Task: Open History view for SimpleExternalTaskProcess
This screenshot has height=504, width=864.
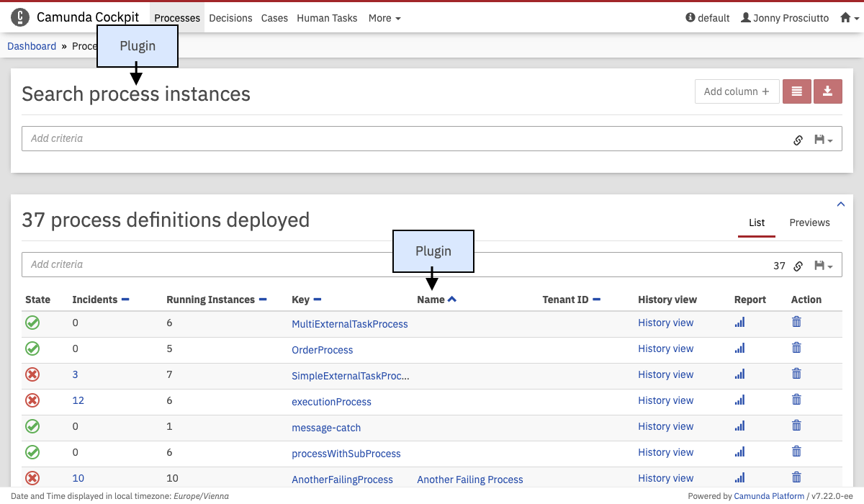Action: tap(665, 374)
